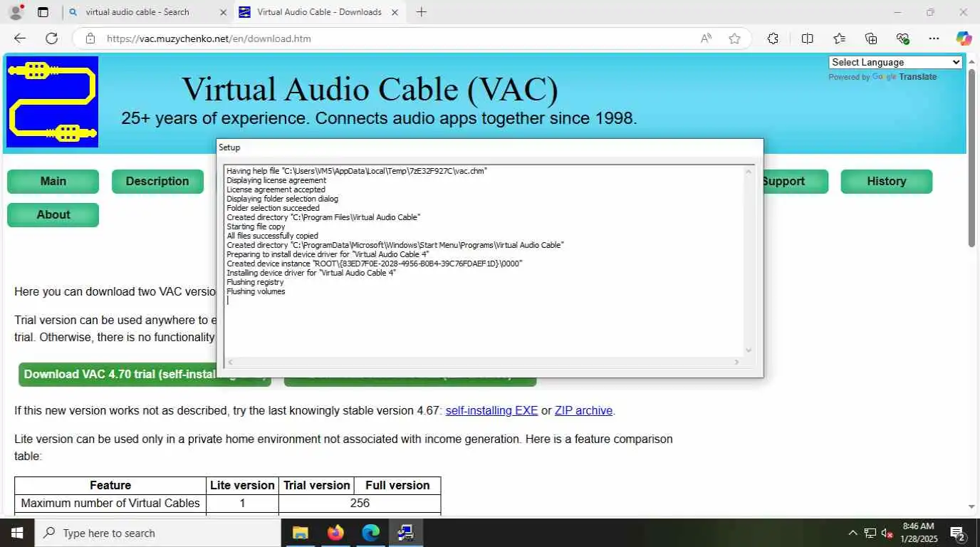The image size is (980, 547).
Task: Click the Flushing volumes log line
Action: 256,291
